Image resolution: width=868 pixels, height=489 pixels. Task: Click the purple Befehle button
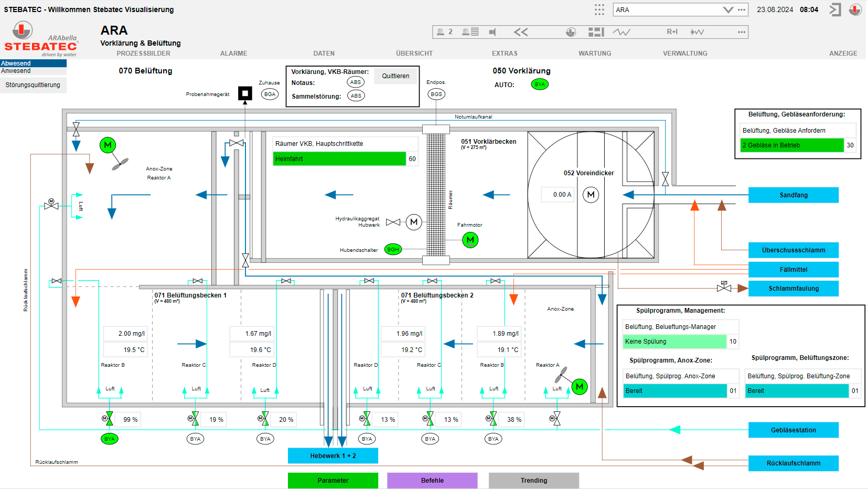[x=432, y=480]
